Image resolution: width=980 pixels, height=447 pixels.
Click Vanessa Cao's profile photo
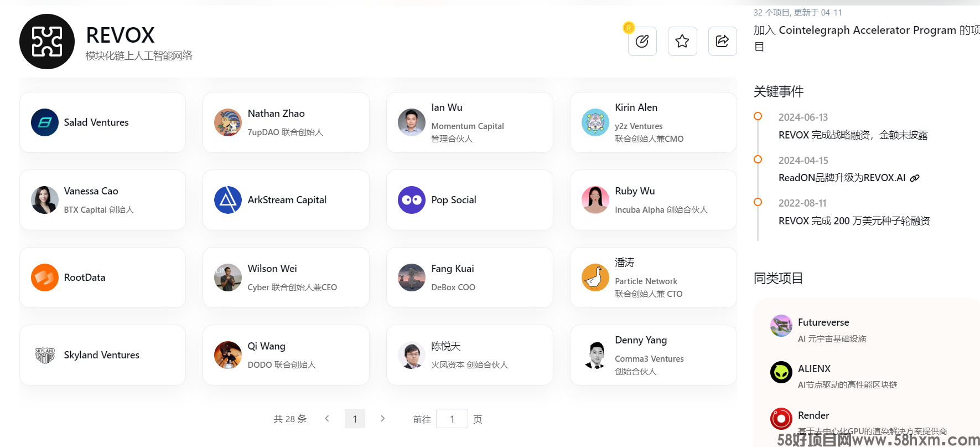(x=45, y=200)
